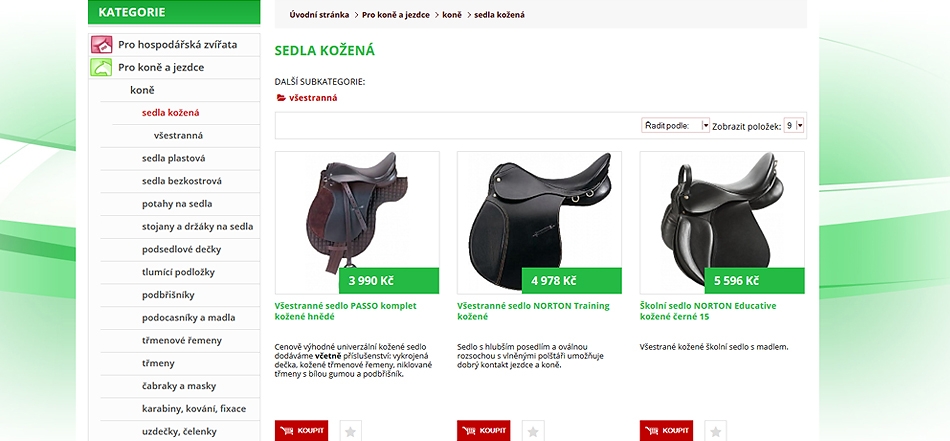Open Úvodní stránka breadcrumb link
The width and height of the screenshot is (950, 441).
coord(319,15)
